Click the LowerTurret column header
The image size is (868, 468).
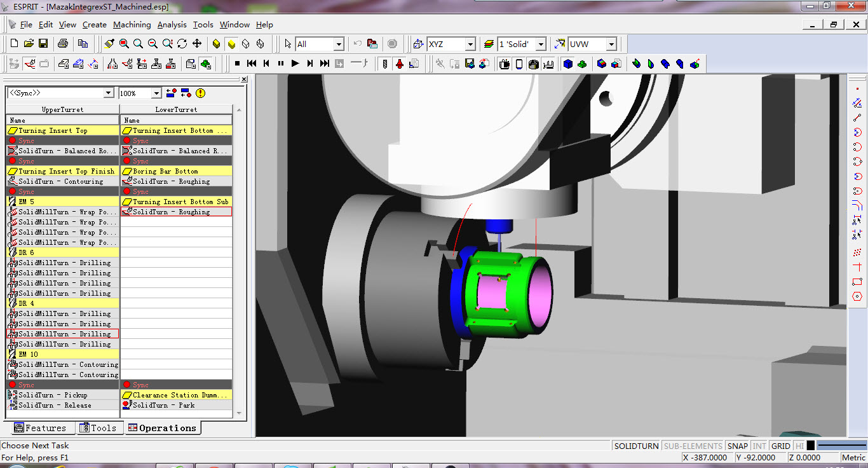pos(177,109)
